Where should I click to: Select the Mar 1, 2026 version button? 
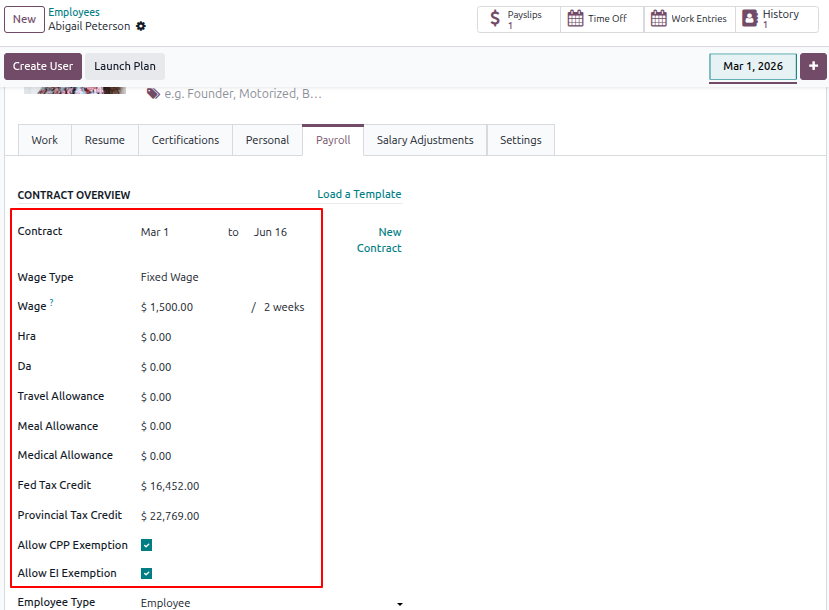click(x=753, y=66)
